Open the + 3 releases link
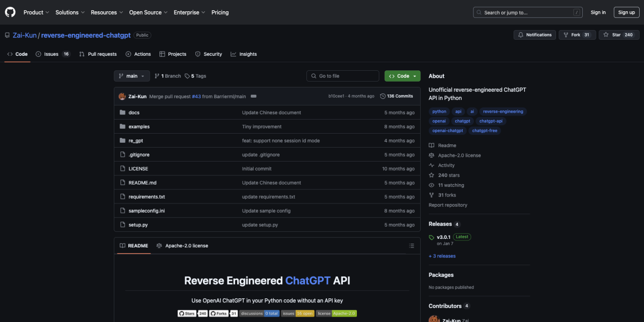Viewport: 644px width, 322px height. [442, 256]
